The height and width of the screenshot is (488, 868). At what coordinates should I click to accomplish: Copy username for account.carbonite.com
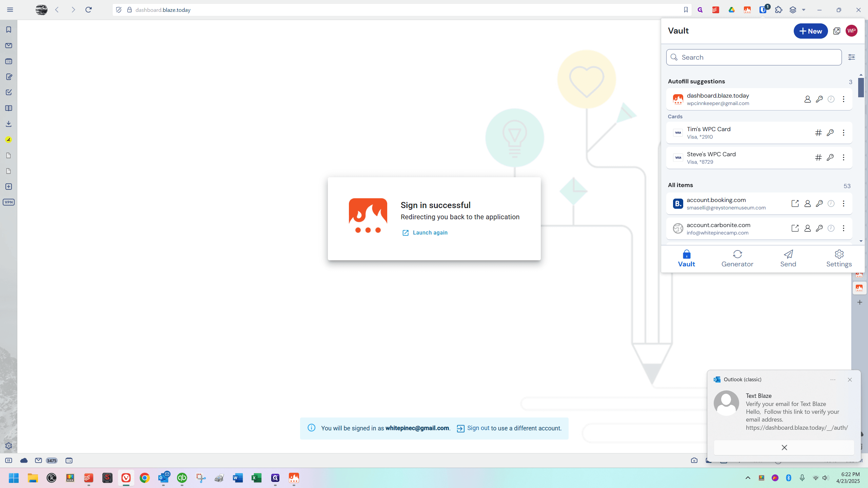coord(808,228)
